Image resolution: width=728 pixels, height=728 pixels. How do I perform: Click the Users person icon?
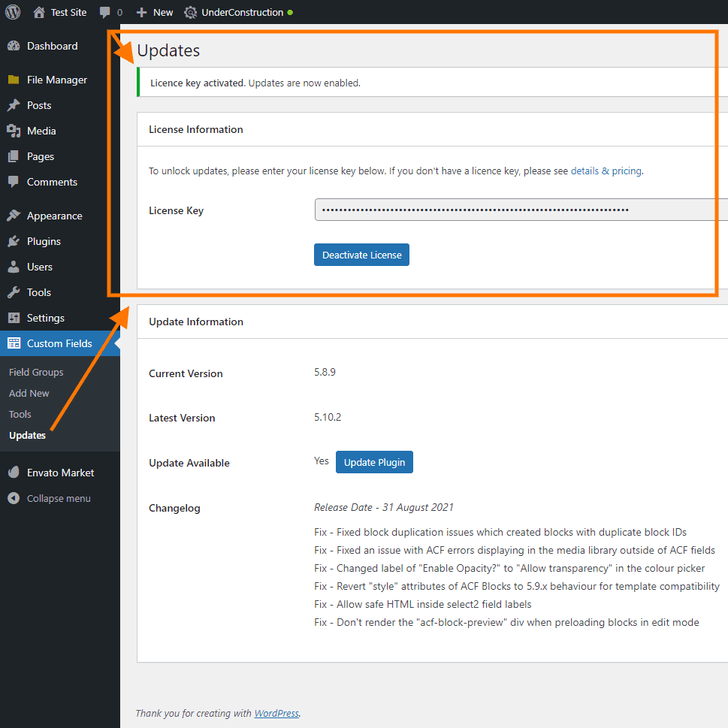(14, 267)
